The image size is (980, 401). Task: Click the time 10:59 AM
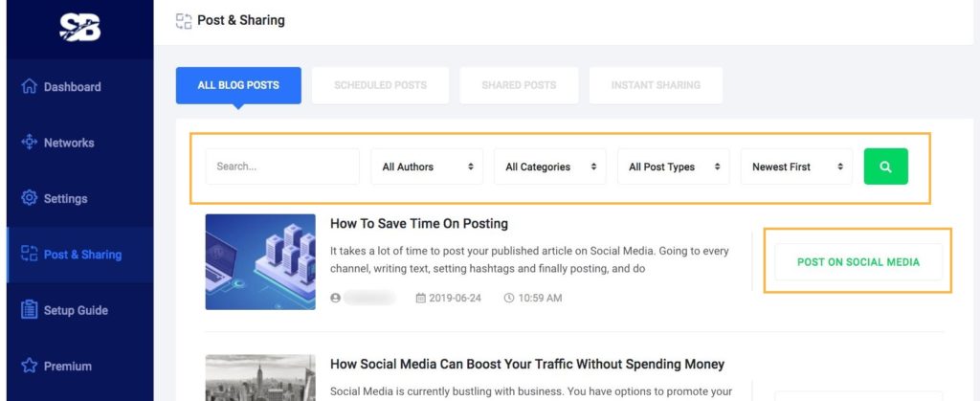[540, 298]
